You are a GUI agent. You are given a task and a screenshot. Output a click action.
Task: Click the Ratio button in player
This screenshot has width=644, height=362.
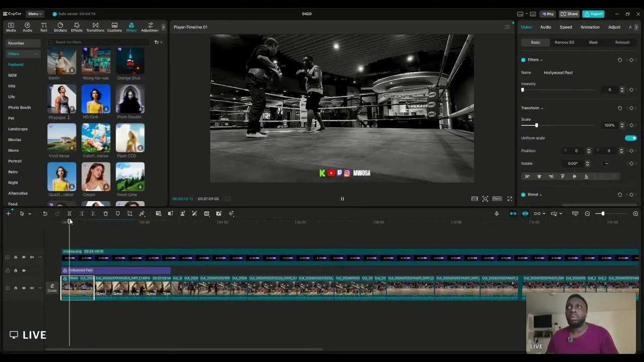click(x=497, y=199)
